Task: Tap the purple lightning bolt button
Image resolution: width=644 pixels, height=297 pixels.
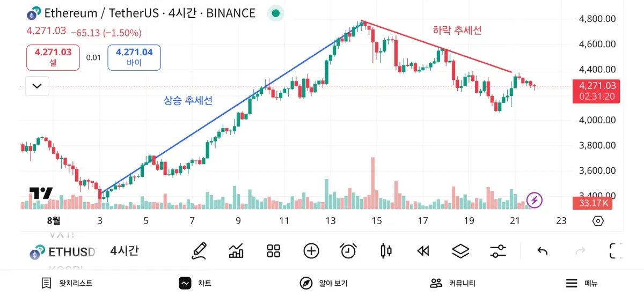Action: (x=535, y=201)
